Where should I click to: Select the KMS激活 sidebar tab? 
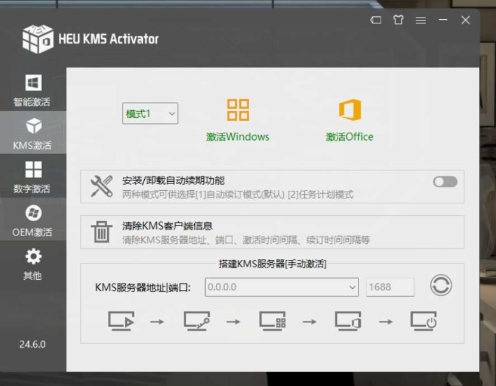(x=33, y=133)
